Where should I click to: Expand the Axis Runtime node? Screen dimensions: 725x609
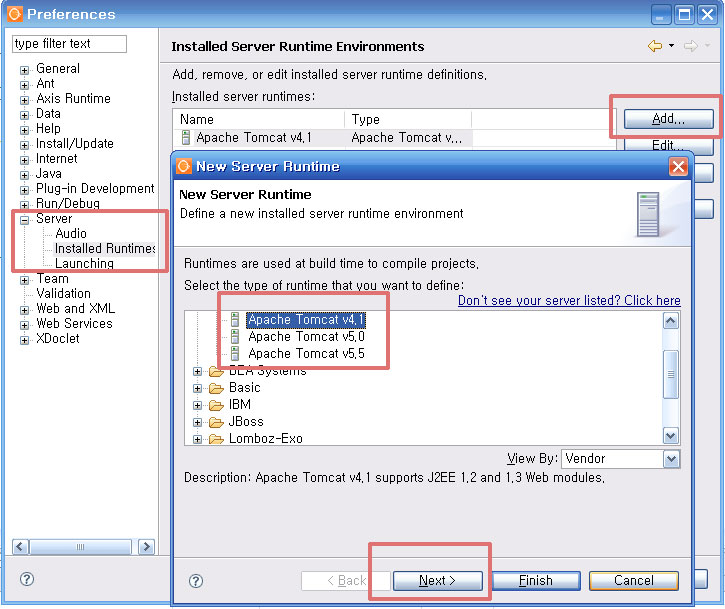(25, 100)
